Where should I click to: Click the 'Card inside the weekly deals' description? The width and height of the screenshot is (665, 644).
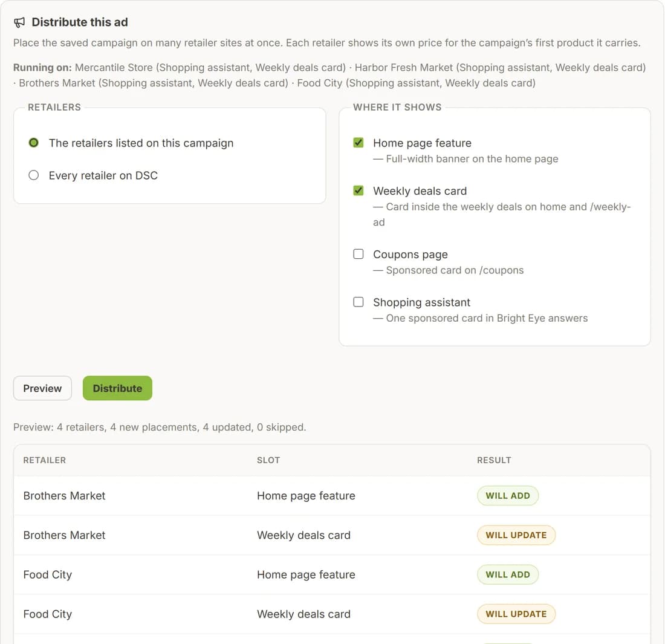(502, 215)
